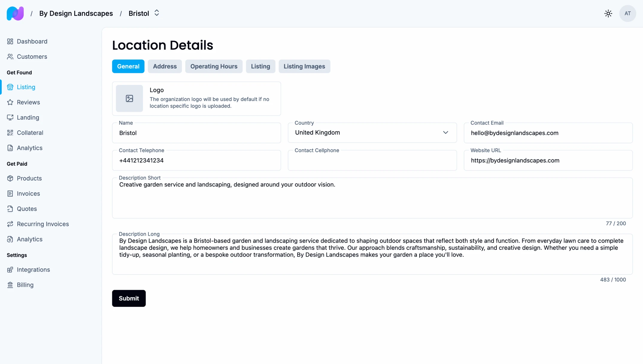This screenshot has height=364, width=643.
Task: Click the Customers people icon
Action: tap(10, 57)
